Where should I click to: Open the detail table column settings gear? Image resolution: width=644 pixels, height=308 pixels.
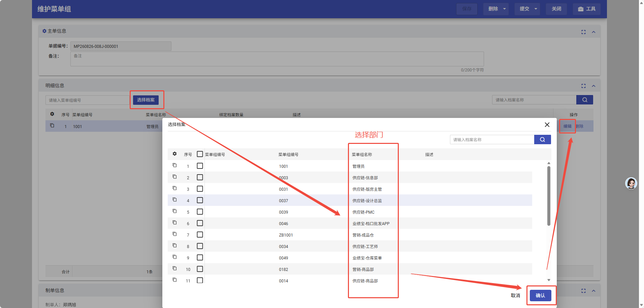[x=52, y=114]
